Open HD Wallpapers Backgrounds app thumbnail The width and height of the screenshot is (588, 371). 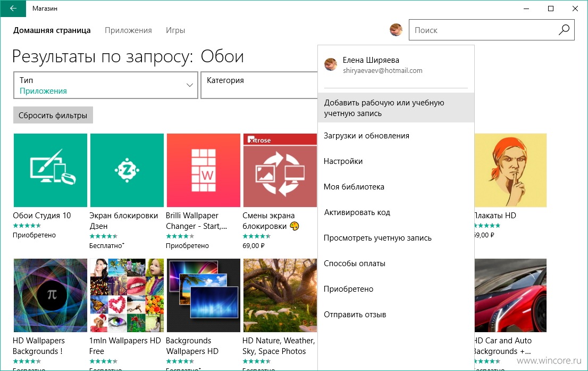(51, 295)
